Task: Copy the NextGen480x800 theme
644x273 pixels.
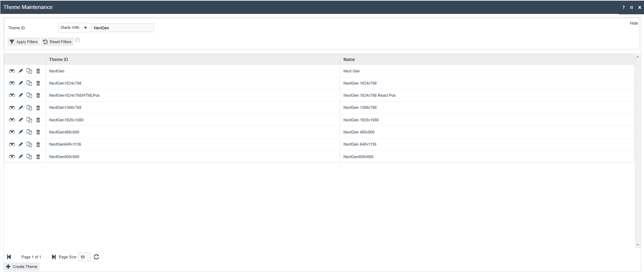Action: 29,132
